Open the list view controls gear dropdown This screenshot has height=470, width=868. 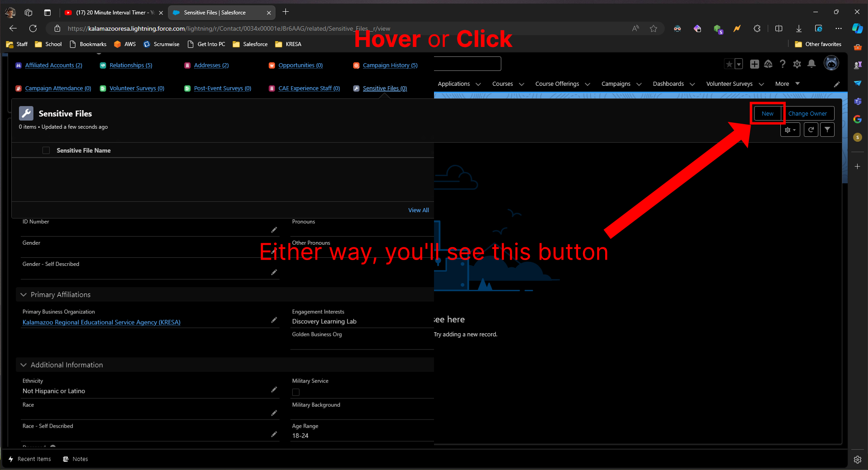pyautogui.click(x=790, y=130)
